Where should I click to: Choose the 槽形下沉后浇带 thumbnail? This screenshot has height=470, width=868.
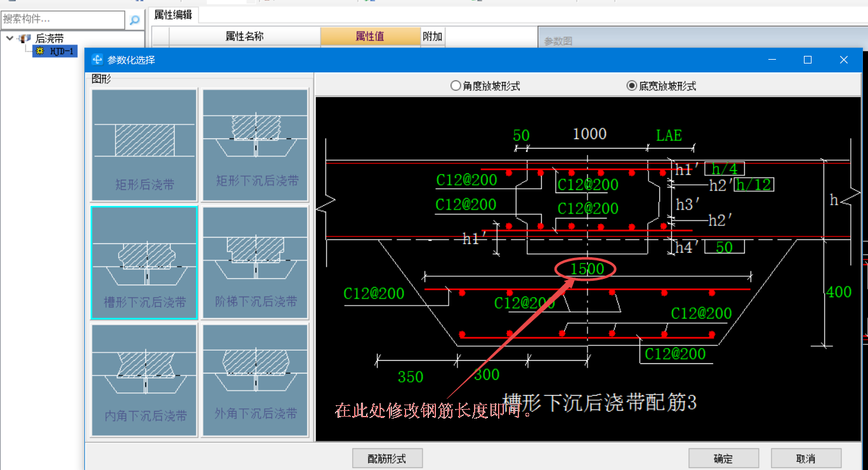pos(144,262)
